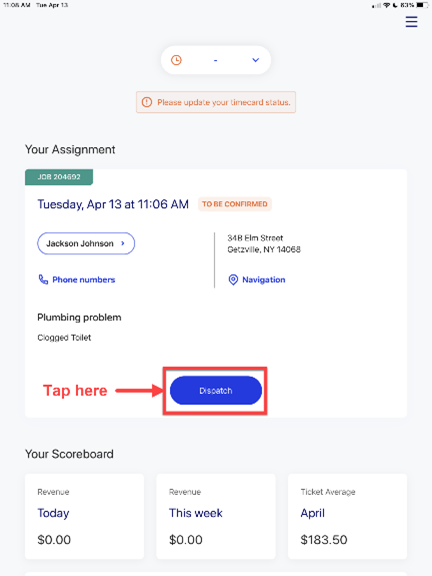Tap the blue Dispatch button
This screenshot has height=576, width=432.
[x=216, y=390]
